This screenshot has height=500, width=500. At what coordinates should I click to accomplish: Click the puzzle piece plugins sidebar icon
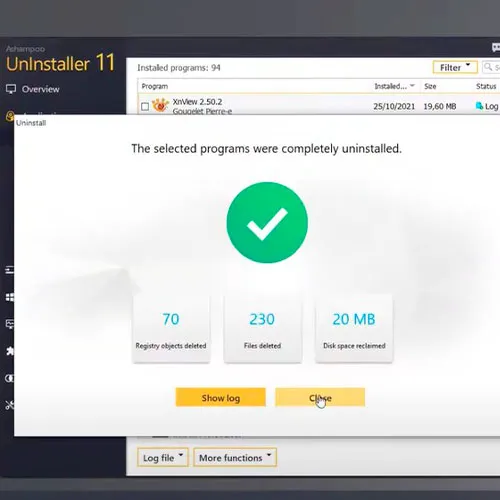[x=10, y=351]
